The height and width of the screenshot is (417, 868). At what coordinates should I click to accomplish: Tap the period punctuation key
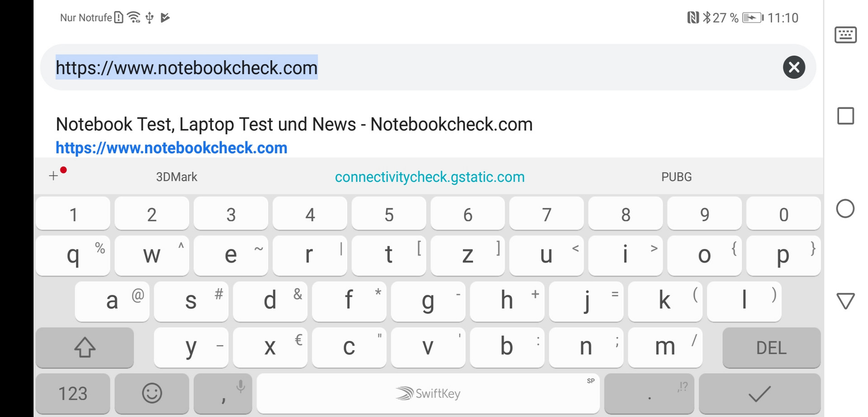[649, 393]
